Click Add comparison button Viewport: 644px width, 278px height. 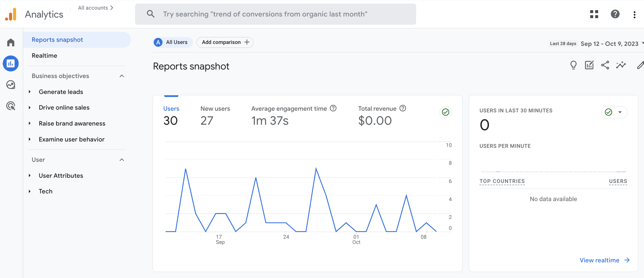point(225,42)
